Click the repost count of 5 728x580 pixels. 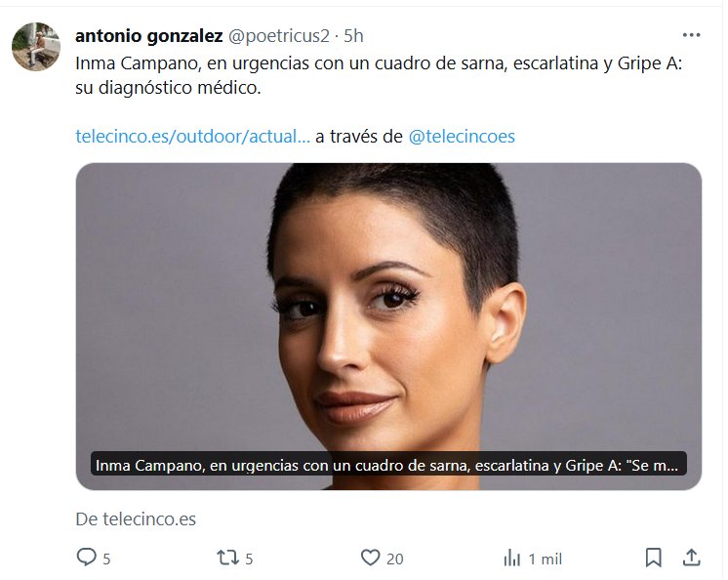[249, 559]
